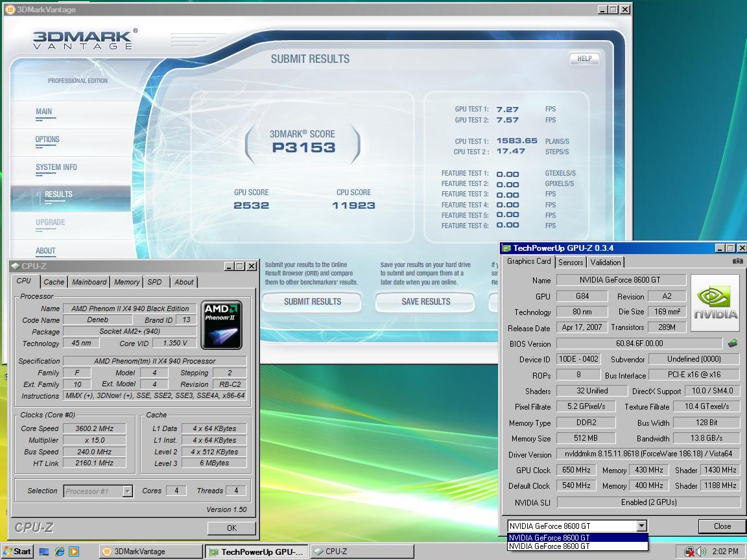The height and width of the screenshot is (560, 747).
Task: Click the Level 3 cache 6 MBytes value
Action: point(215,463)
